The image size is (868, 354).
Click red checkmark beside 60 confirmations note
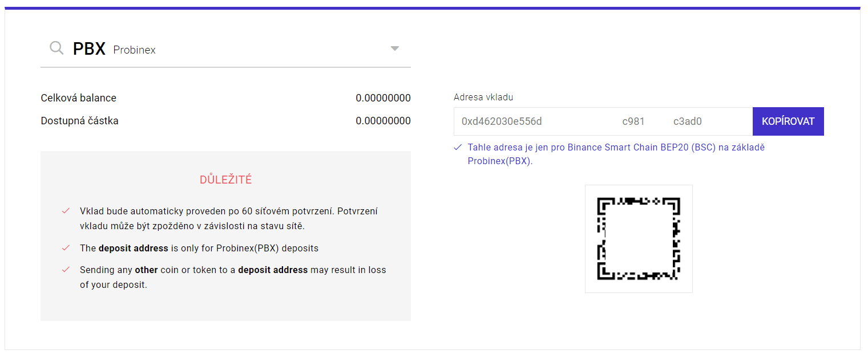pos(66,211)
